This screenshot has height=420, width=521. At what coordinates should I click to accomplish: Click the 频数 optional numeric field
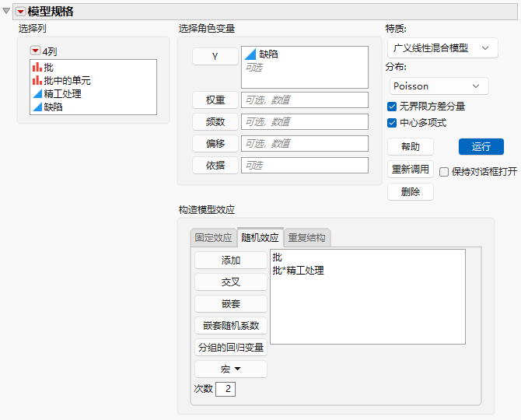point(305,121)
